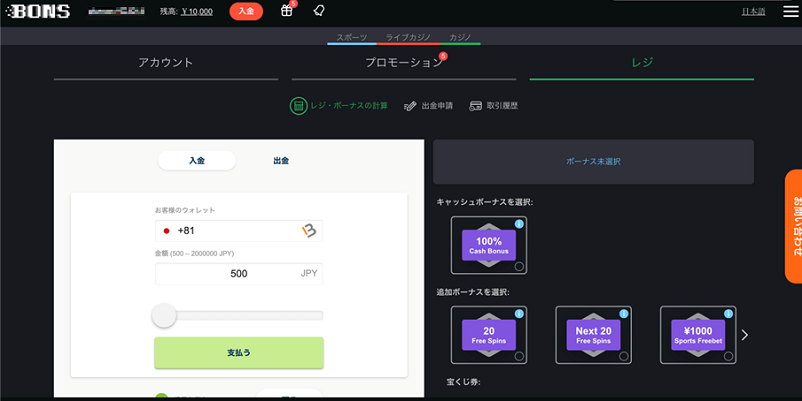Open the hamburger menu
Image resolution: width=802 pixels, height=401 pixels.
tap(790, 11)
